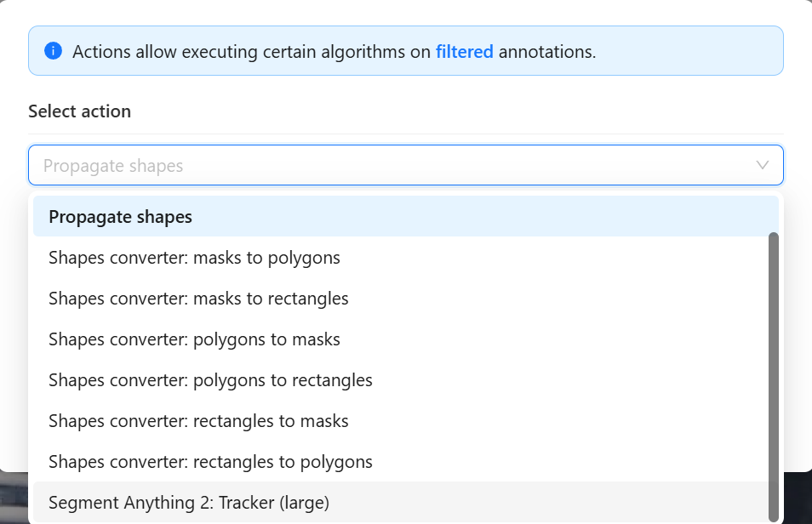Choose Shapes converter: polygons to rectangles
Screen dimensions: 812x524
pyautogui.click(x=210, y=380)
